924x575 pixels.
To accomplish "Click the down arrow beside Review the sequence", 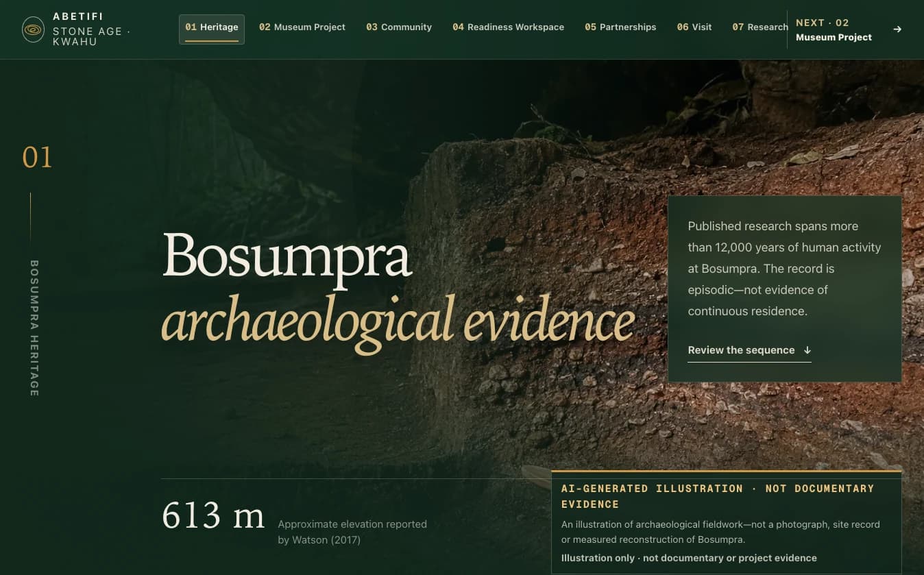I will tap(807, 350).
